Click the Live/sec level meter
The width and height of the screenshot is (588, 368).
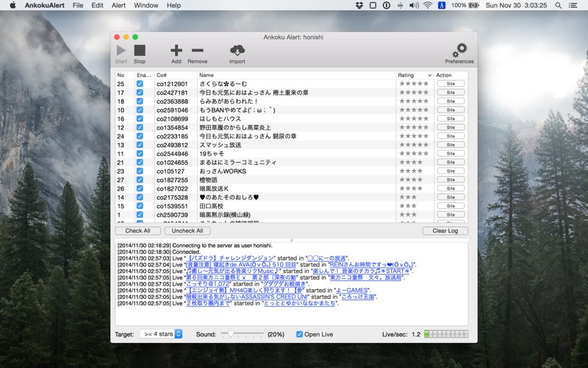coord(446,334)
